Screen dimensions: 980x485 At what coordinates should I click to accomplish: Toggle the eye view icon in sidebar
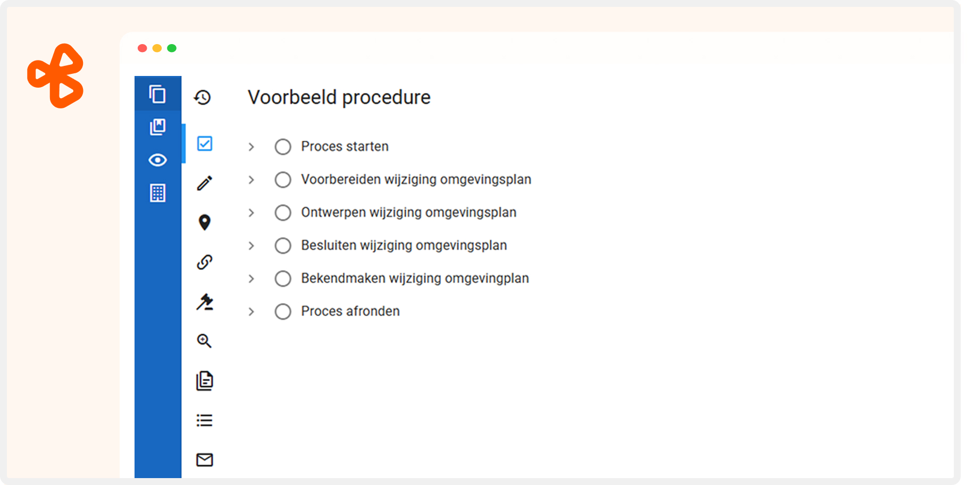pyautogui.click(x=157, y=160)
